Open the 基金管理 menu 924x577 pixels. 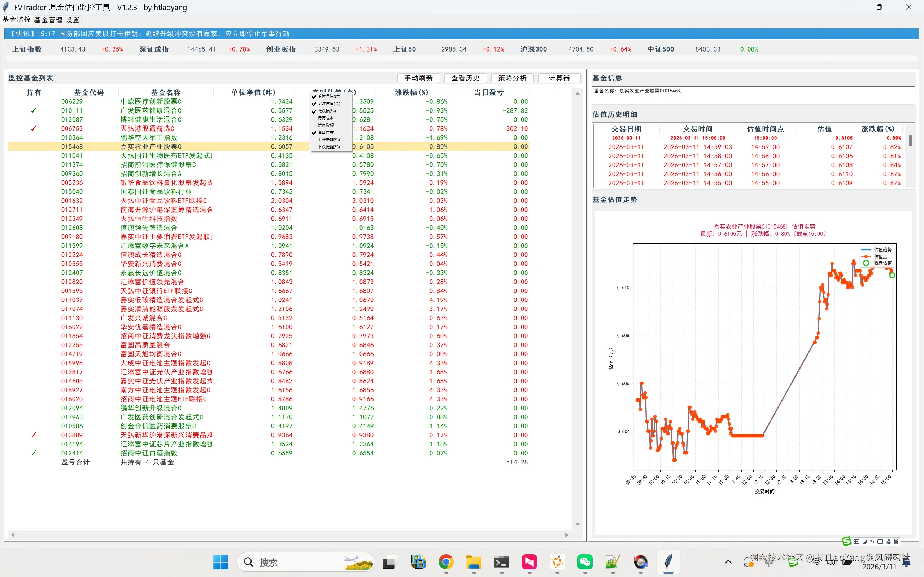tap(48, 20)
